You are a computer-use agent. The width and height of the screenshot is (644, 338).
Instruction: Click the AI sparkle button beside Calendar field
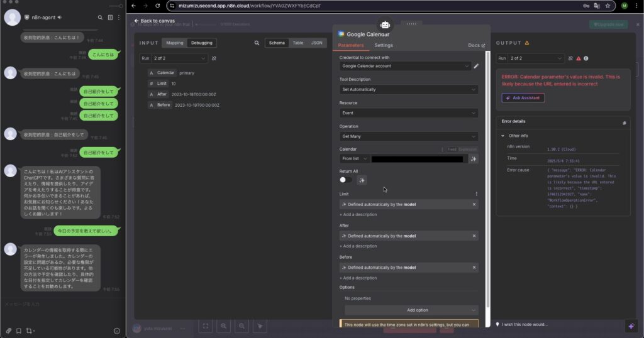coord(474,159)
